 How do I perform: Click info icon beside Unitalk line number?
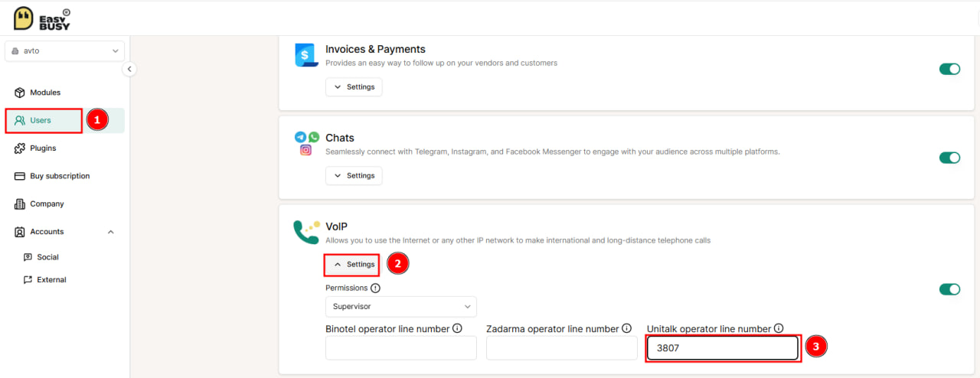click(x=779, y=328)
